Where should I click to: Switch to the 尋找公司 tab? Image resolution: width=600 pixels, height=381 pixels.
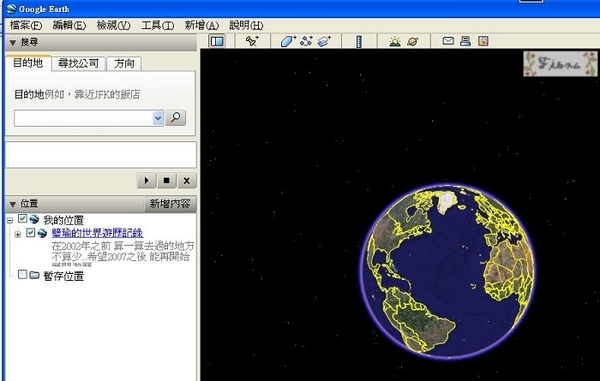tap(78, 64)
